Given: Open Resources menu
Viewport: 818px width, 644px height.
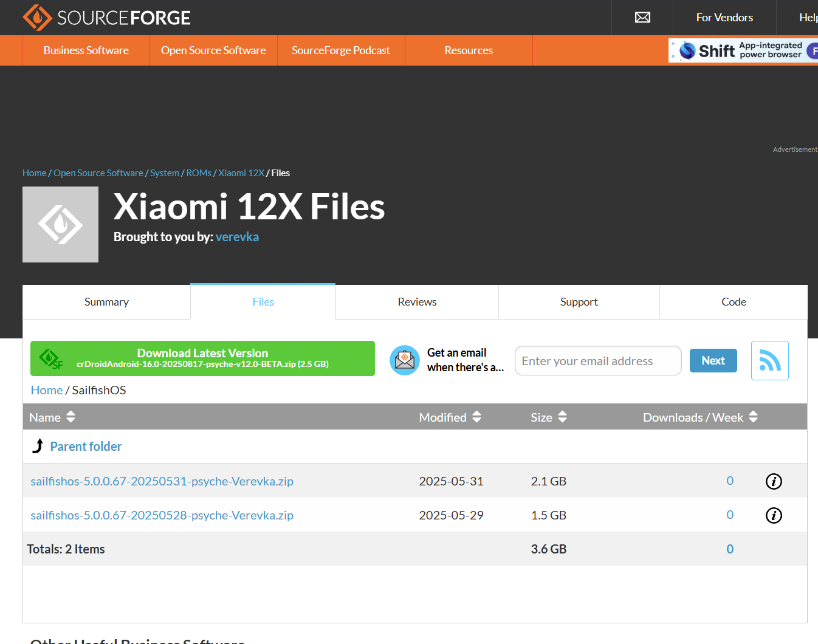Looking at the screenshot, I should 469,50.
